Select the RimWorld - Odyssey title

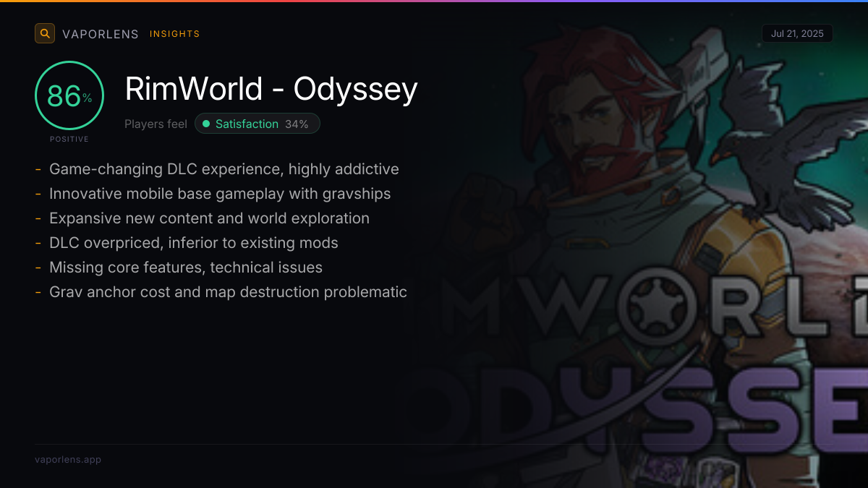click(271, 89)
